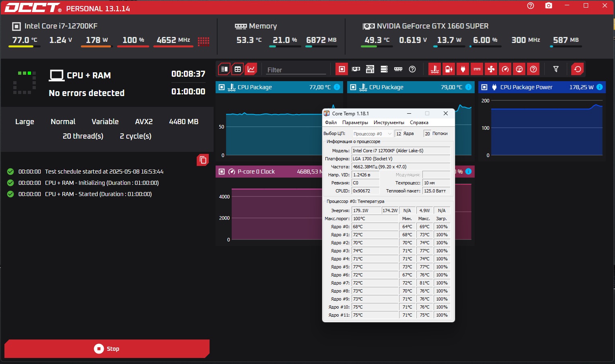The width and height of the screenshot is (615, 364).
Task: Toggle the usage gauge sensor type filter
Action: [519, 69]
